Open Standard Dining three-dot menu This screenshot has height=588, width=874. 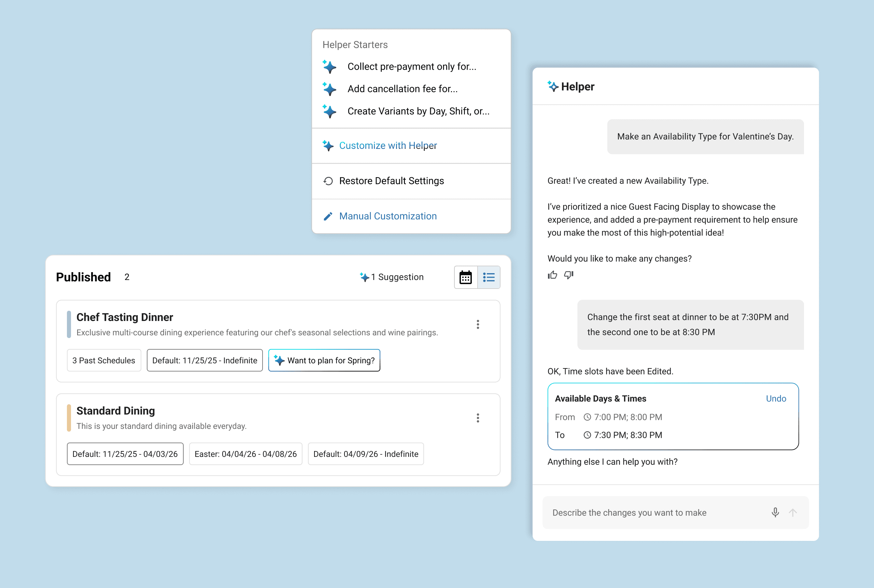(478, 418)
